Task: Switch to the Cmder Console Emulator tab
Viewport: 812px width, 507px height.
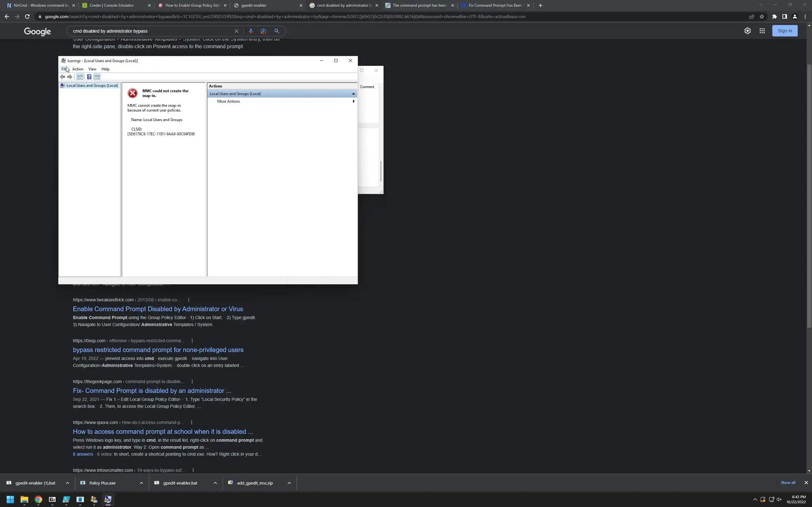Action: pos(112,5)
